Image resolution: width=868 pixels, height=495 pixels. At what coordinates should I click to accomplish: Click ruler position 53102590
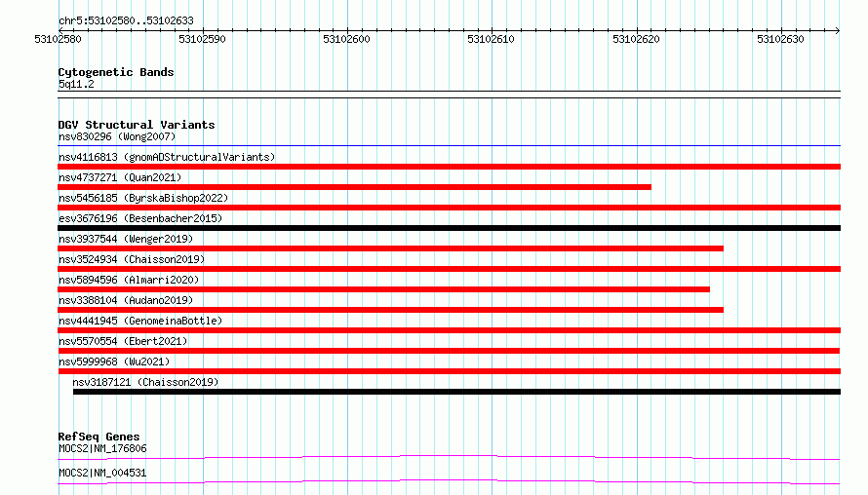202,39
